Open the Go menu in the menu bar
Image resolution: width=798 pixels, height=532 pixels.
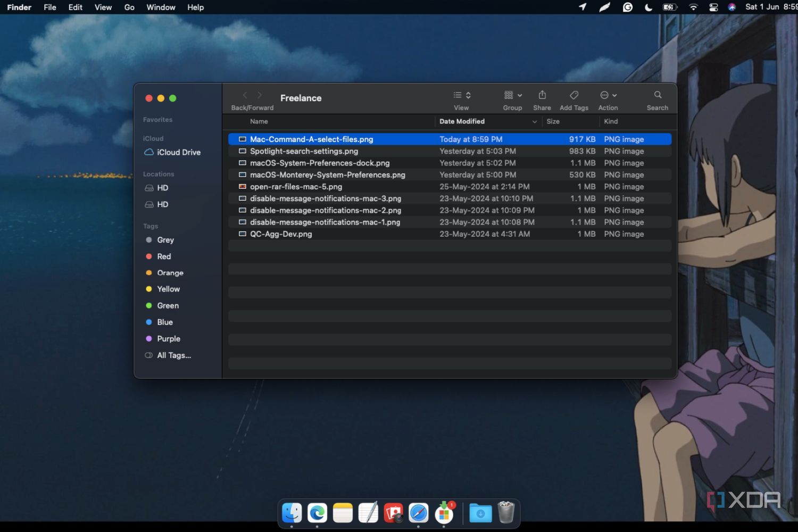129,7
